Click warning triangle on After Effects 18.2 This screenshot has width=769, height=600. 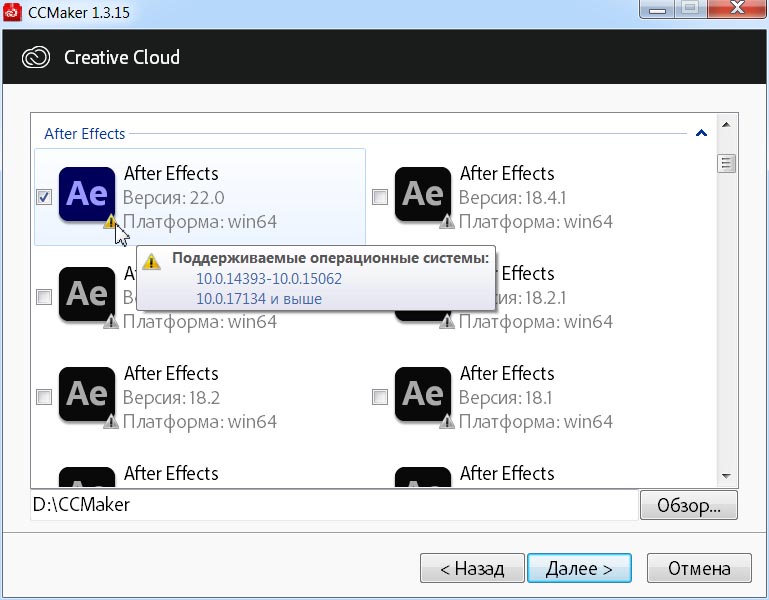point(111,422)
